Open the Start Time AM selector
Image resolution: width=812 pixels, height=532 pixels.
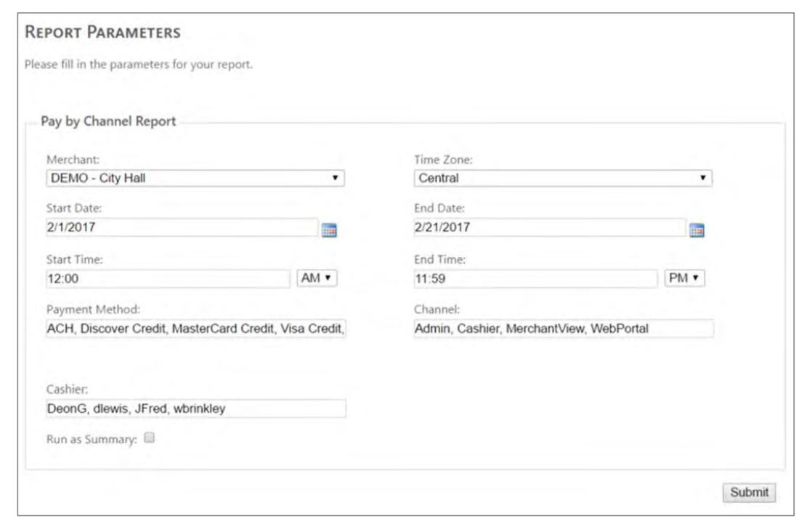(319, 278)
